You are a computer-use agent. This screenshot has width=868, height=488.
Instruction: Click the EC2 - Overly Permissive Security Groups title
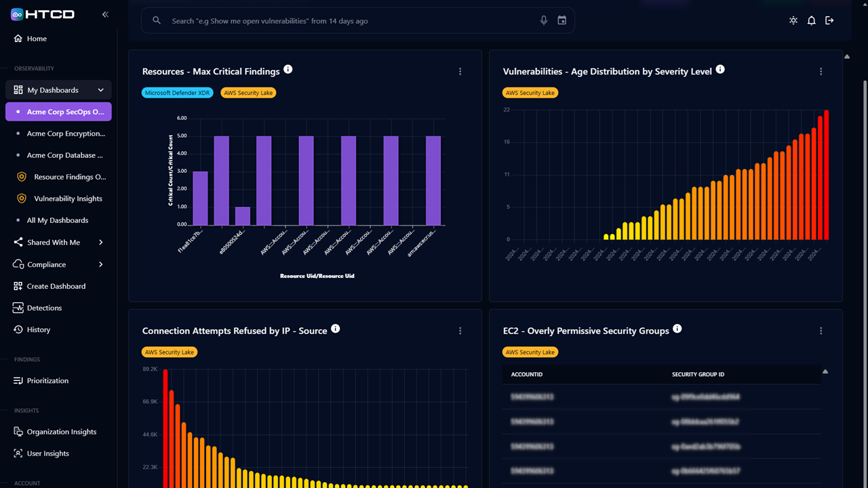click(x=586, y=331)
